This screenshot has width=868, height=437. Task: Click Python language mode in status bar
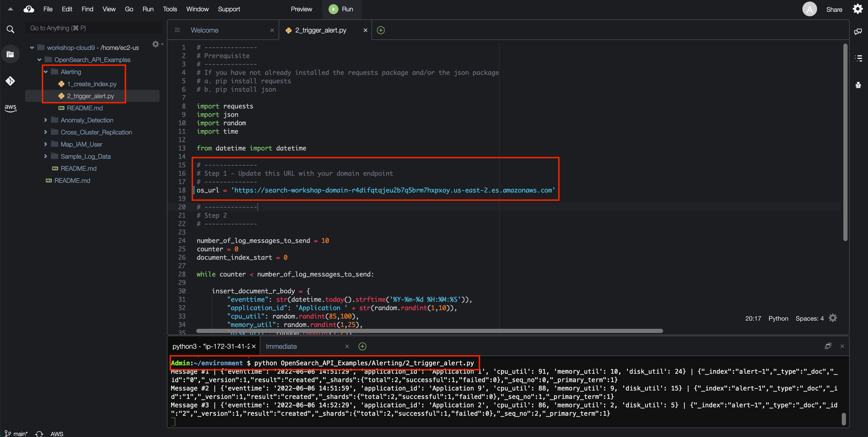[778, 318]
